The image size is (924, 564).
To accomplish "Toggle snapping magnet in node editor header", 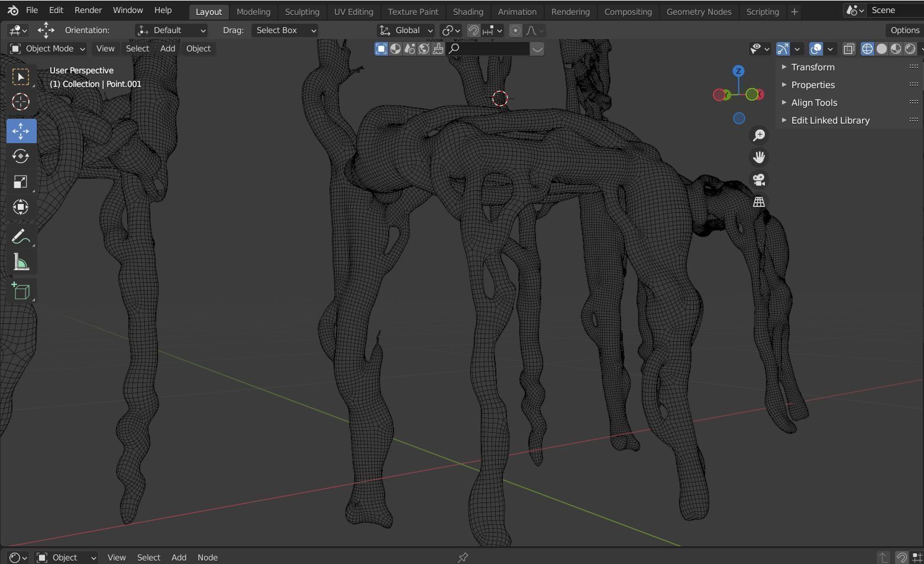I will 902,557.
